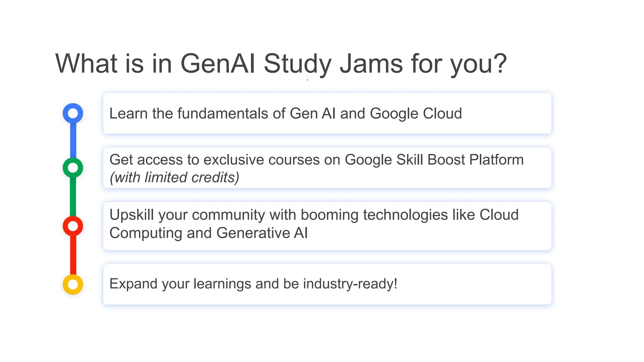Click the green circle timeline marker
Viewport: 644px width, 362px height.
tap(73, 168)
